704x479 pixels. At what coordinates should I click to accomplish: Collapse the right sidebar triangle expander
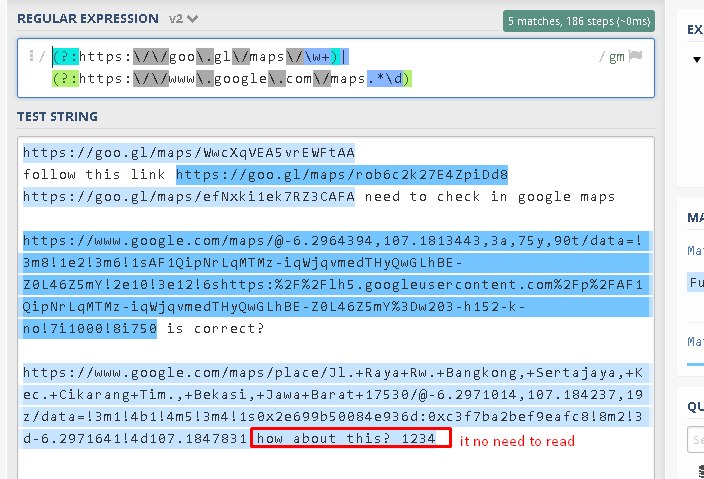[x=696, y=59]
